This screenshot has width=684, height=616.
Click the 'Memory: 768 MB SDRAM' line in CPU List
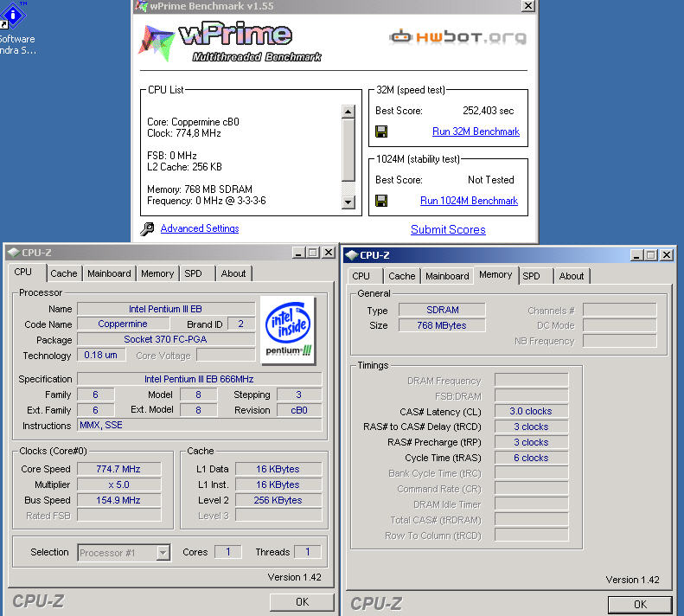coord(200,189)
